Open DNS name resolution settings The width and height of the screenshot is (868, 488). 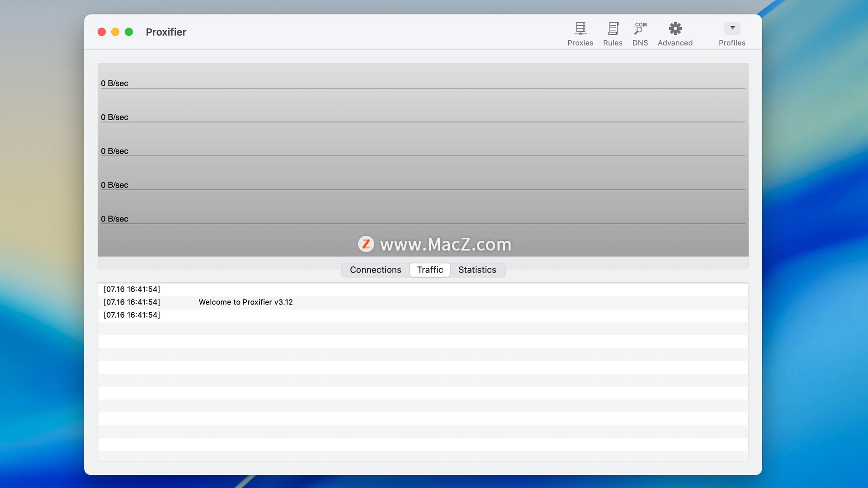click(x=640, y=34)
